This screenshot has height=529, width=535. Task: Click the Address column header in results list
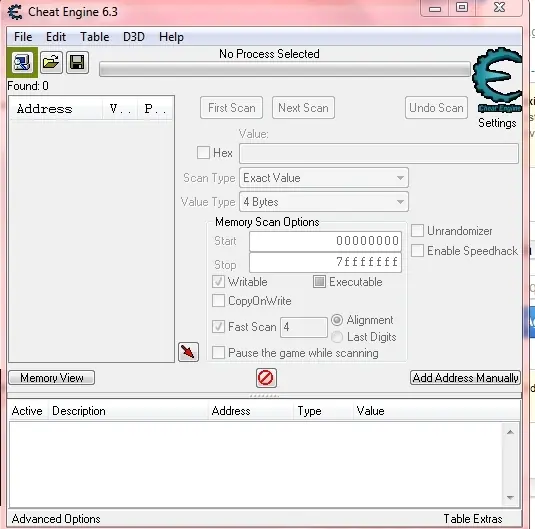[x=56, y=109]
